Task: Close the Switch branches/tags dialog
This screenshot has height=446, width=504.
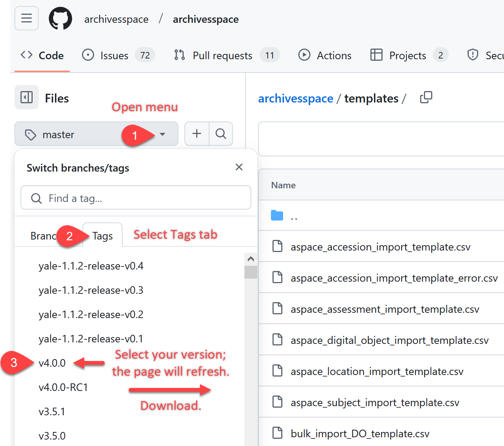Action: pyautogui.click(x=239, y=167)
